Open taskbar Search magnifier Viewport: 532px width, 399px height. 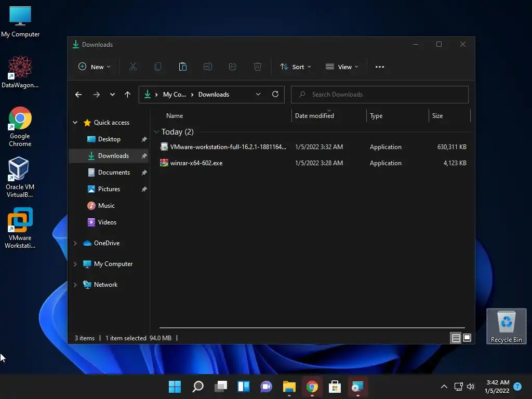198,387
